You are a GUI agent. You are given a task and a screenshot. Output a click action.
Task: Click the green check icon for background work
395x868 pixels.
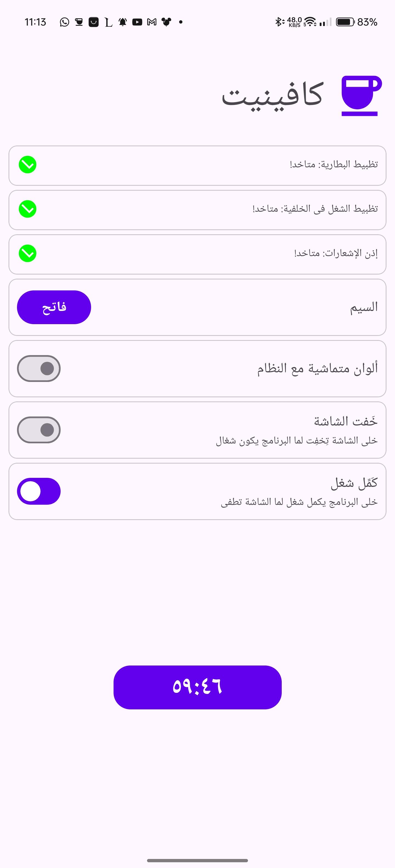[x=28, y=209]
